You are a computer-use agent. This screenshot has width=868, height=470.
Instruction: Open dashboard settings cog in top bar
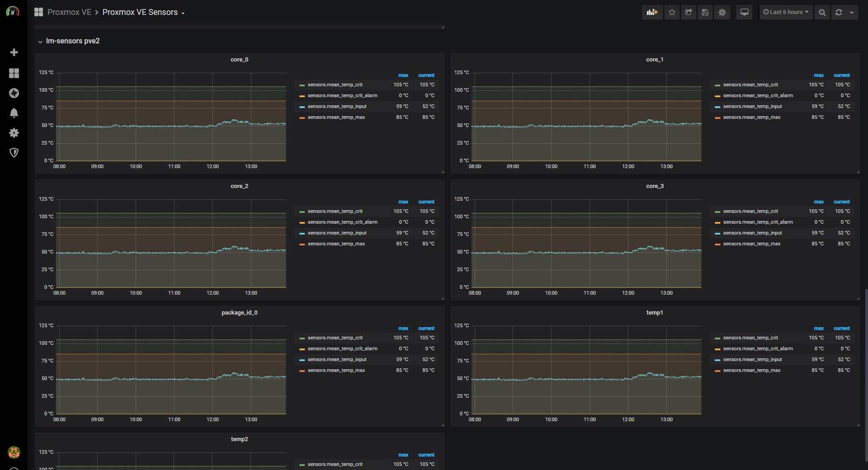coord(722,12)
